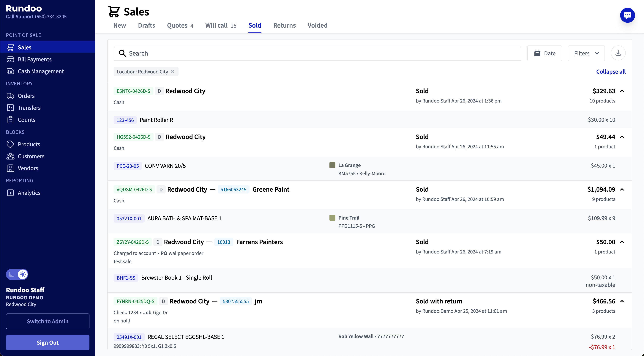The width and height of the screenshot is (644, 356).
Task: Collapse the $466.56 jm sale
Action: click(x=622, y=301)
